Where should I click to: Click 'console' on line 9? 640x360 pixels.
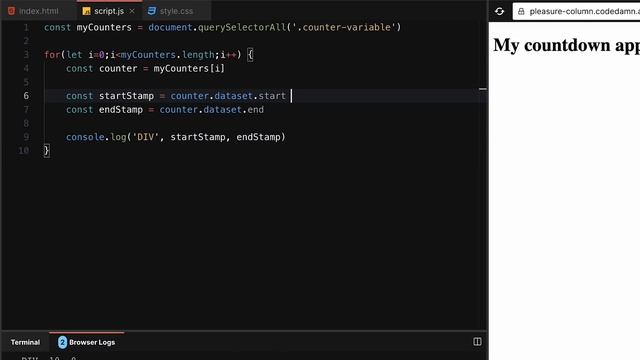[x=85, y=137]
